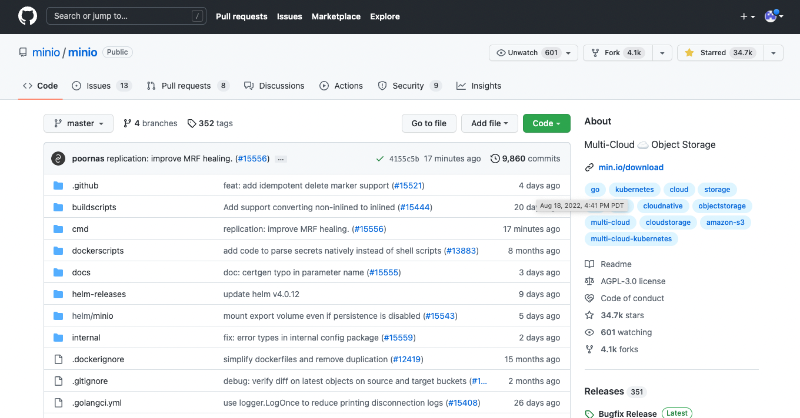Open the minio organization link
800x418 pixels.
pos(46,52)
